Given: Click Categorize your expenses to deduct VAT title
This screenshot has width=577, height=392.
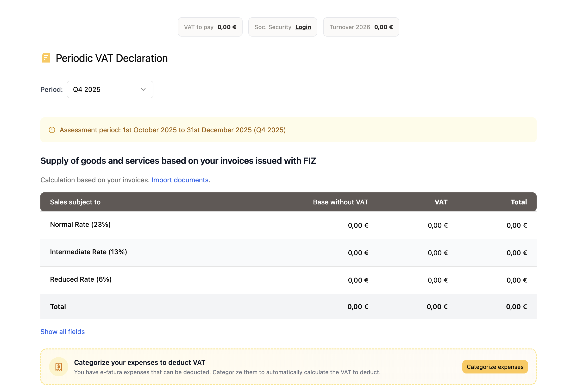Looking at the screenshot, I should (x=140, y=362).
